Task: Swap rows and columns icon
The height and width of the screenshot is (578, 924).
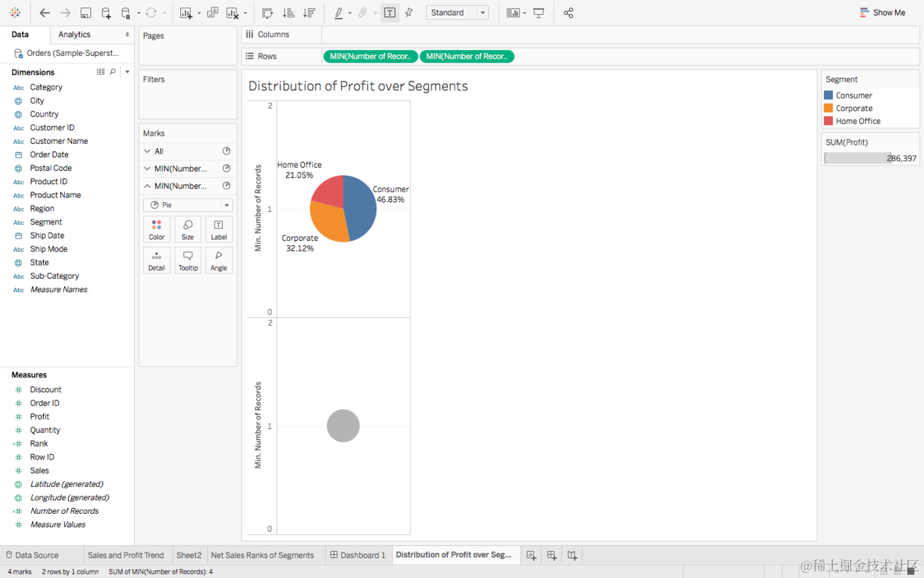Action: click(x=268, y=13)
